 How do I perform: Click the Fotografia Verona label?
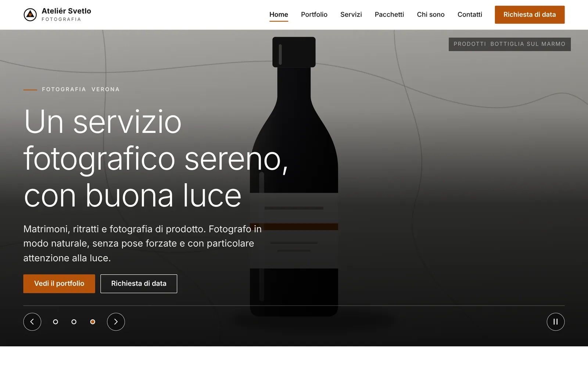[x=81, y=89]
